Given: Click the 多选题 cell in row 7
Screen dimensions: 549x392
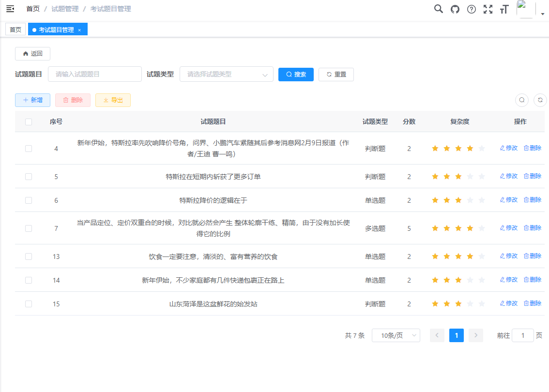Looking at the screenshot, I should (x=375, y=228).
